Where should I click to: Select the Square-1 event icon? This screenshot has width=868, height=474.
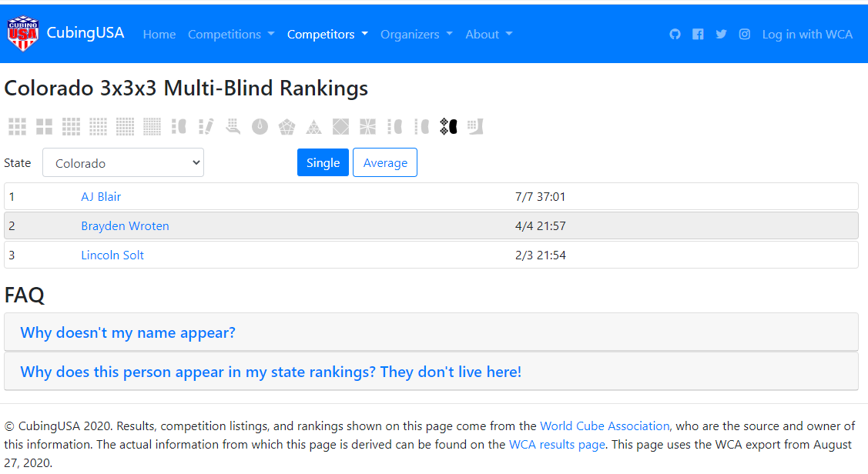pyautogui.click(x=367, y=127)
